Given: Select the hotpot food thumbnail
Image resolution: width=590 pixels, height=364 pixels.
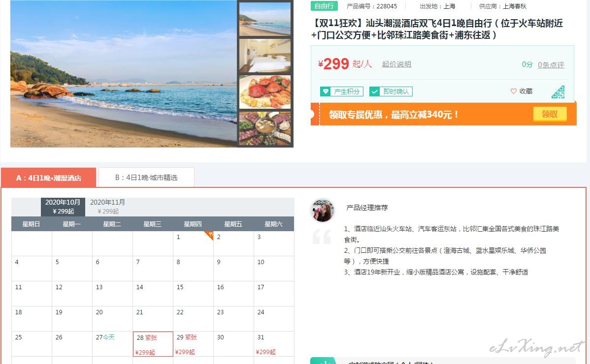Looking at the screenshot, I should (265, 128).
